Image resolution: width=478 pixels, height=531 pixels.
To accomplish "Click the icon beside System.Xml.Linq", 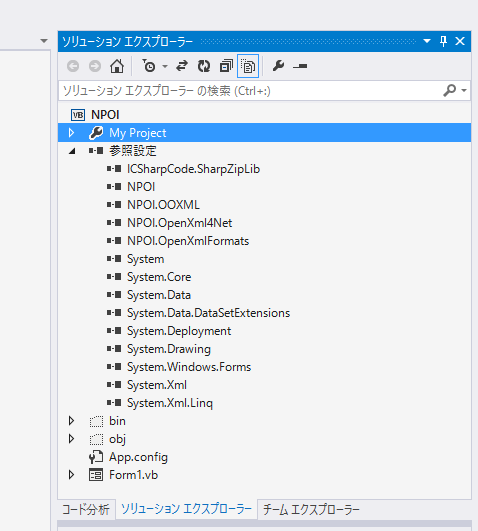I will pos(114,403).
